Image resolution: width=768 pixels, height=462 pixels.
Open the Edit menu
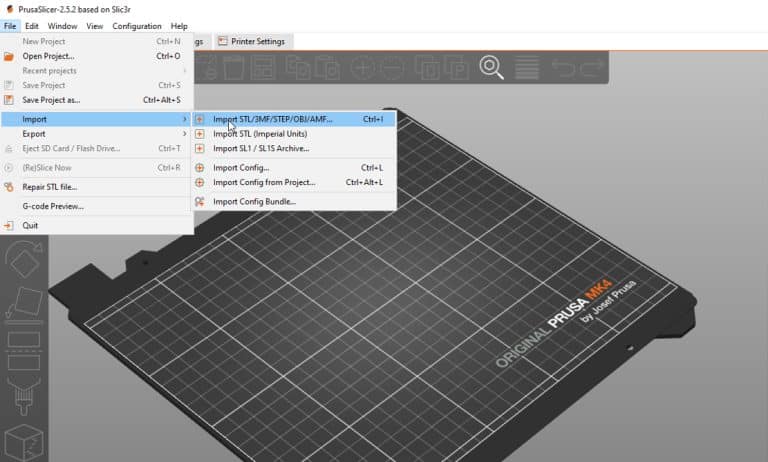[32, 26]
